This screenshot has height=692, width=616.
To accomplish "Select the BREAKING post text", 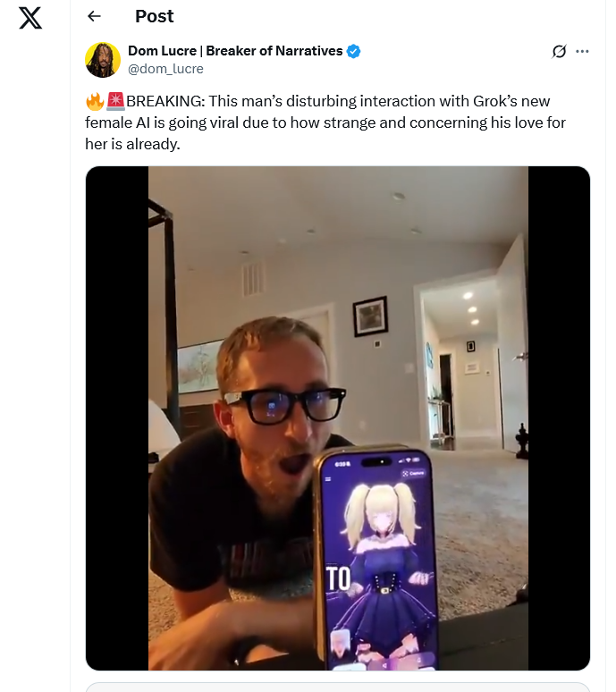I will 325,122.
